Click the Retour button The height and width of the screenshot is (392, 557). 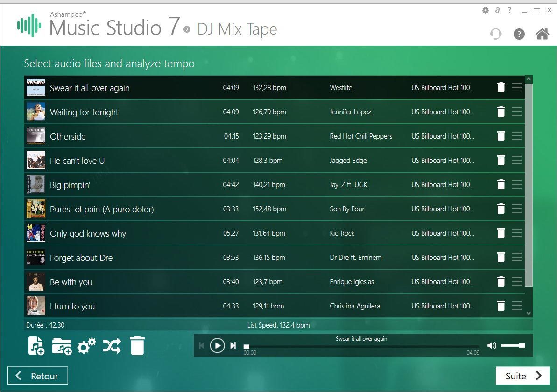point(38,376)
